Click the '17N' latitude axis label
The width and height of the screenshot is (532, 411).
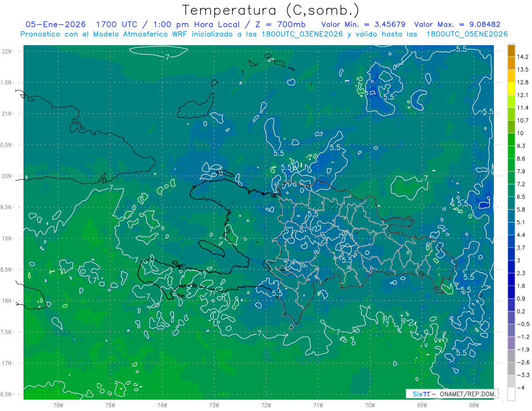point(7,363)
